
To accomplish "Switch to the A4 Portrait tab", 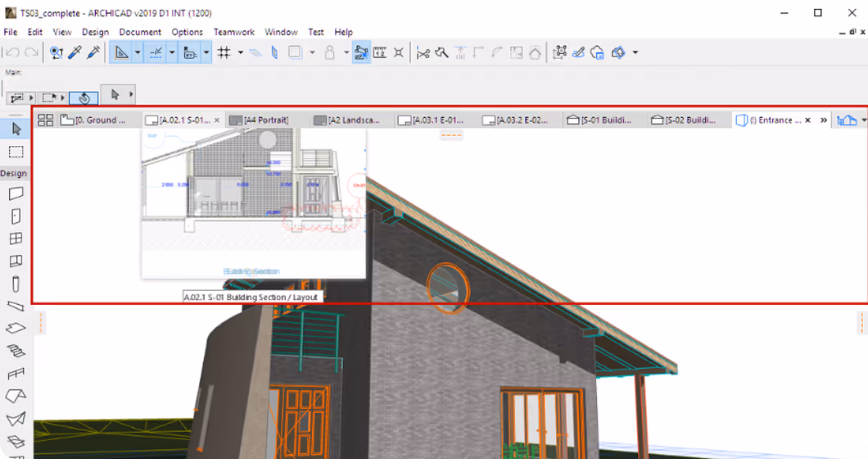I will pyautogui.click(x=259, y=120).
